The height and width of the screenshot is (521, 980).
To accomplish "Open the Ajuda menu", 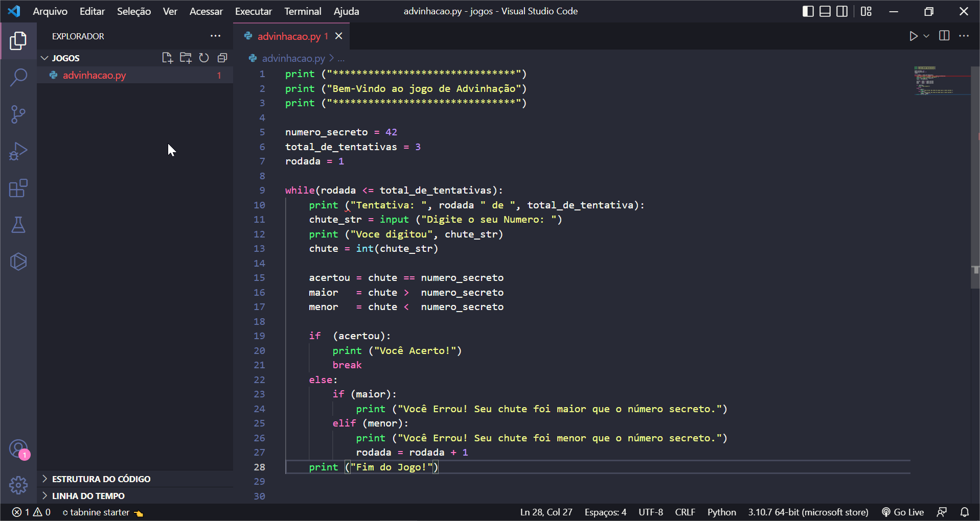I will click(x=346, y=11).
